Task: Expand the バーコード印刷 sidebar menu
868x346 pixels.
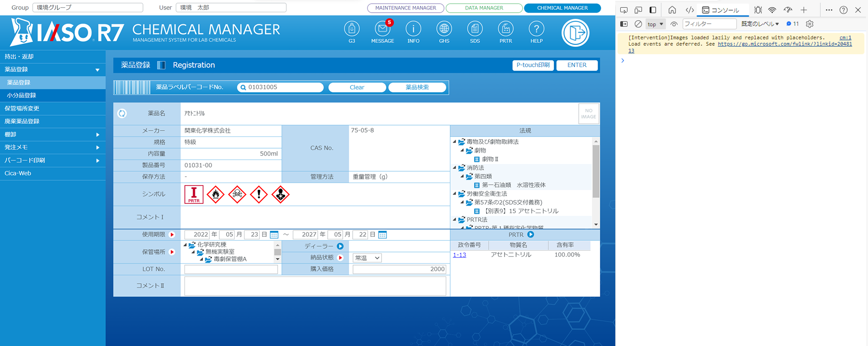Action: 52,160
